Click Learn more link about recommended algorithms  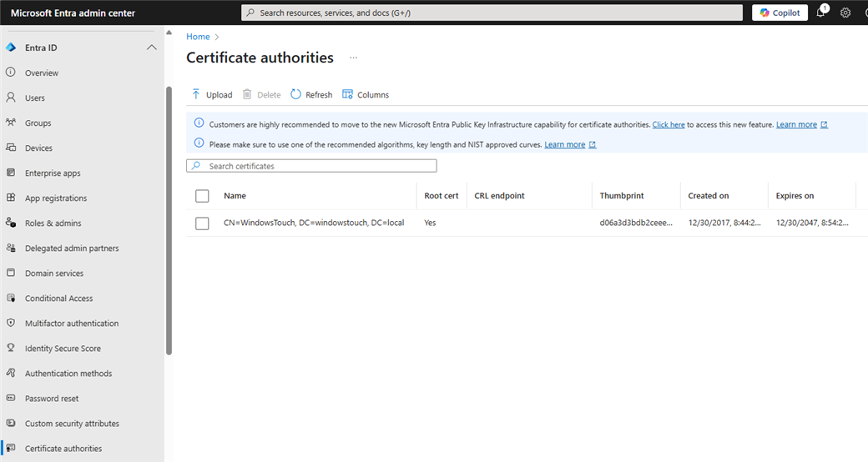(x=565, y=144)
